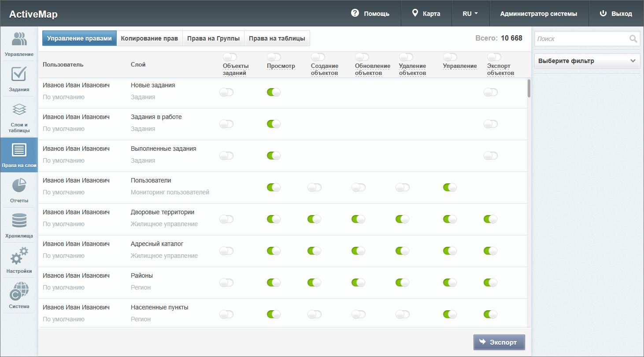Switch to Права на таблицы tab
Image resolution: width=644 pixels, height=357 pixels.
pyautogui.click(x=277, y=38)
